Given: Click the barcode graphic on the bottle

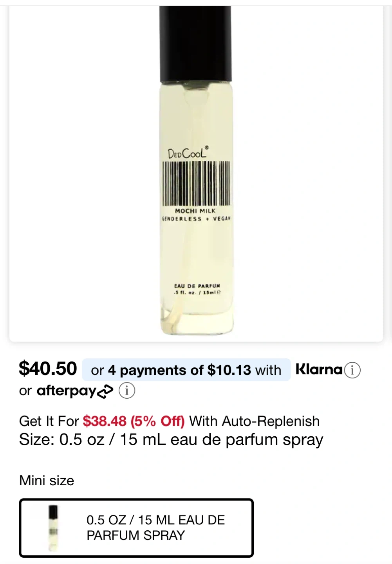Looking at the screenshot, I should click(x=196, y=183).
